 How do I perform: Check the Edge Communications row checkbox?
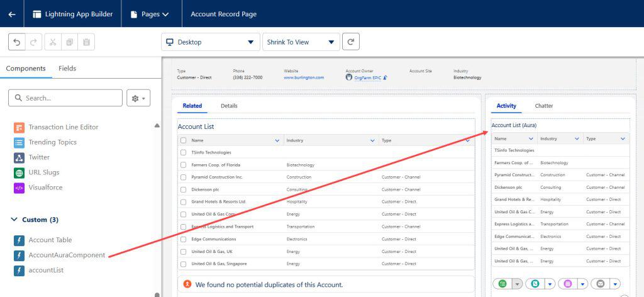click(183, 239)
